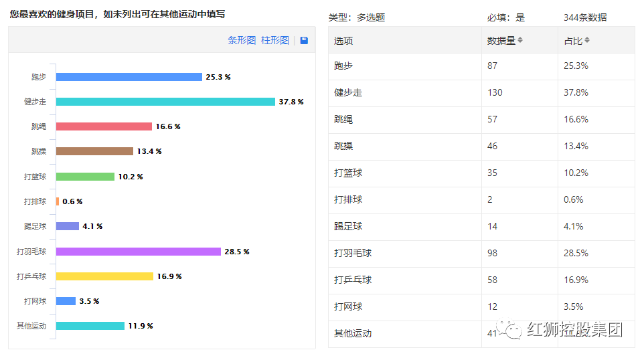Click the teal 健步走 bar
The height and width of the screenshot is (358, 644).
pos(165,102)
